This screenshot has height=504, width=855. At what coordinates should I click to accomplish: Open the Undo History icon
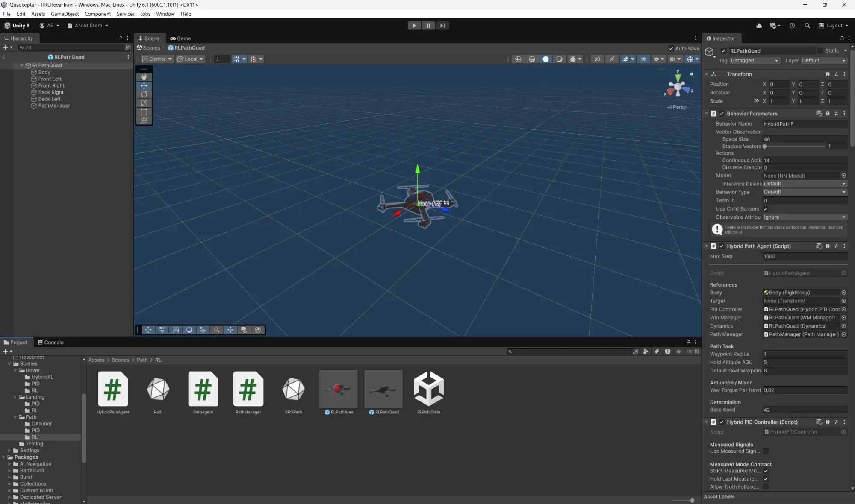pos(792,26)
